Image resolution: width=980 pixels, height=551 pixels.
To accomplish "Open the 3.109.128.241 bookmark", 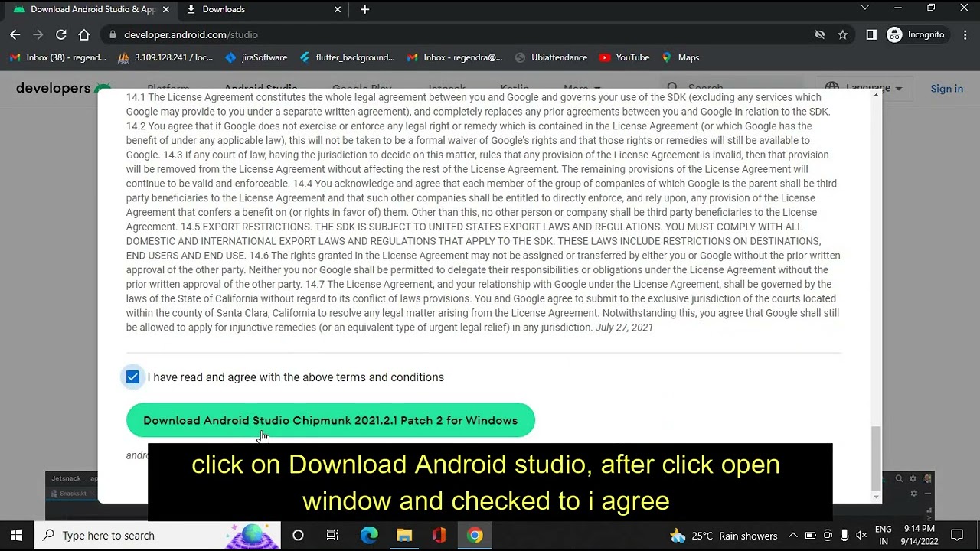I will [165, 57].
